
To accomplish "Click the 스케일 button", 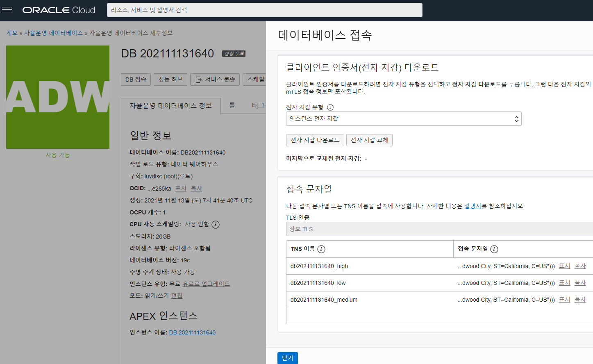I will (x=255, y=80).
